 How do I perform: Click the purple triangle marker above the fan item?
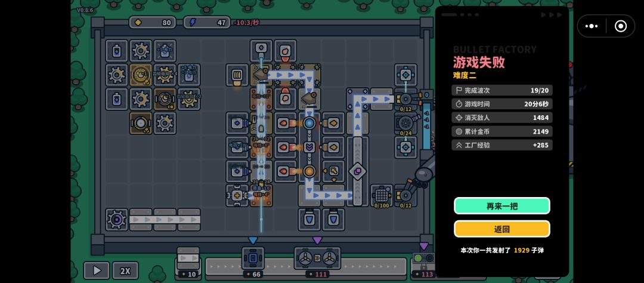(x=317, y=241)
